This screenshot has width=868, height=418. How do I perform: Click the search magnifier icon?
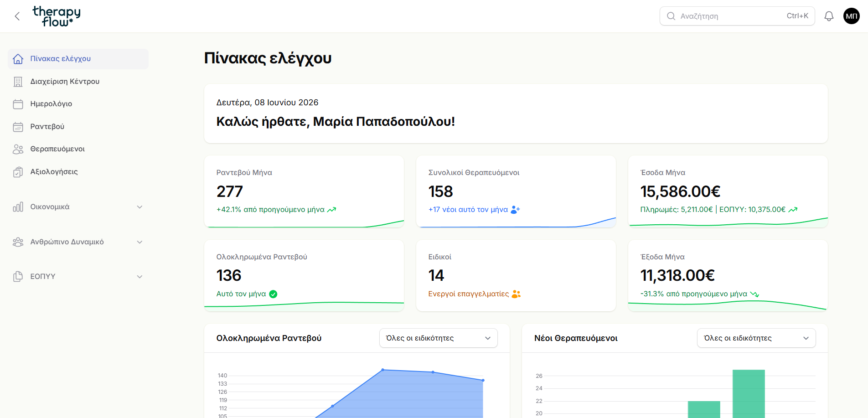pos(671,16)
